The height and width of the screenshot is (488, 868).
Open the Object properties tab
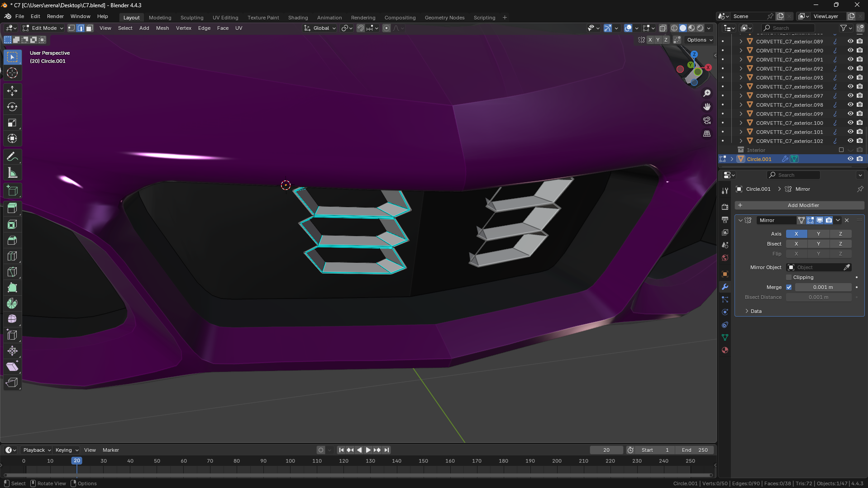pos(725,274)
